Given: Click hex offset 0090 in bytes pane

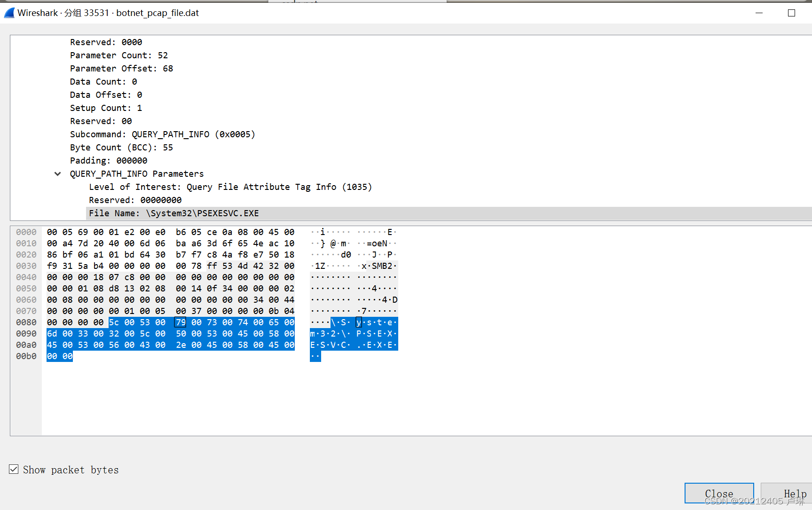Looking at the screenshot, I should point(26,334).
